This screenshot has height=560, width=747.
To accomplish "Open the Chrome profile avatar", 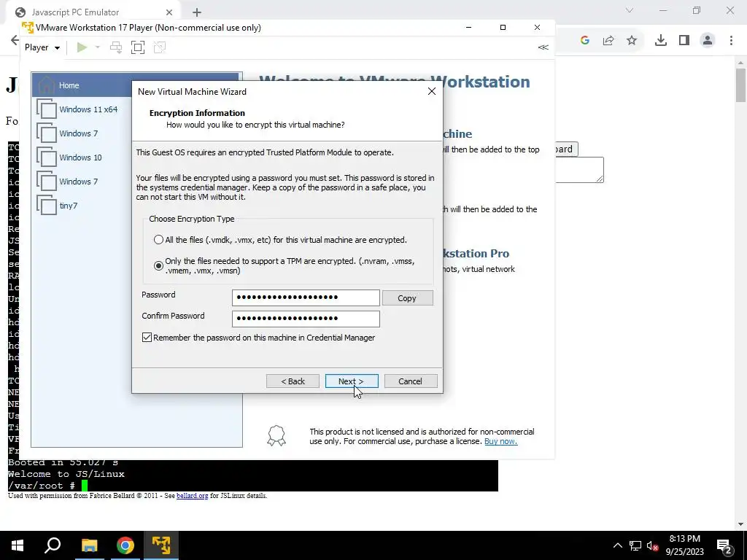I will click(x=708, y=41).
